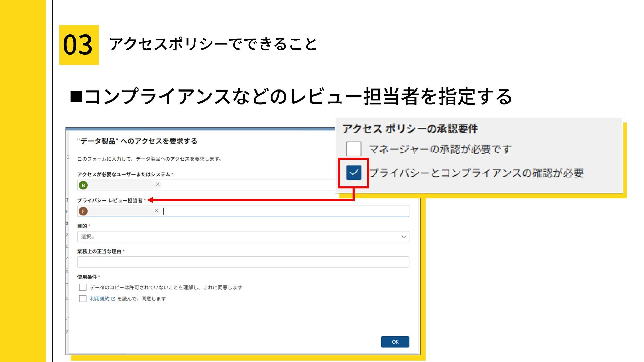Click アクセスが必要なユーザーまたはシステム field empty area
Viewport: 644px width, 362px height.
click(248, 185)
